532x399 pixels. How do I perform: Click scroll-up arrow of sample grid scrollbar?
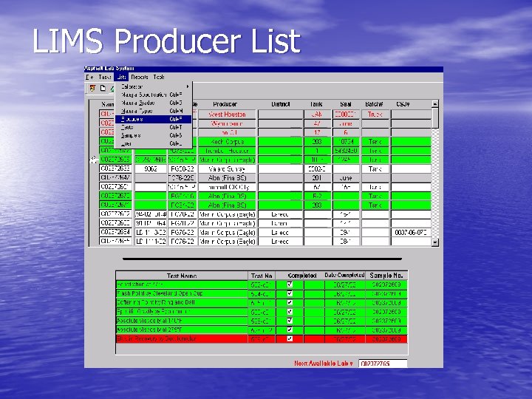[435, 104]
